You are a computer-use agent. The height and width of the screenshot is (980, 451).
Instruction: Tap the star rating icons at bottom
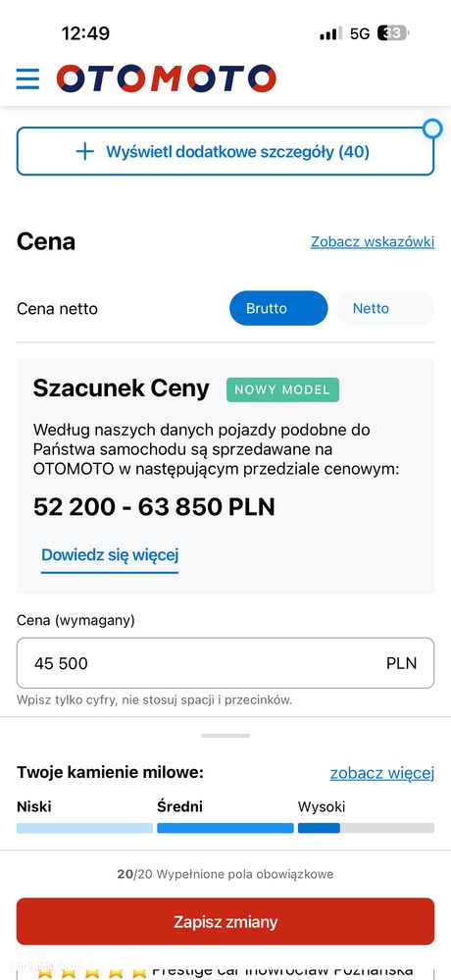91,972
